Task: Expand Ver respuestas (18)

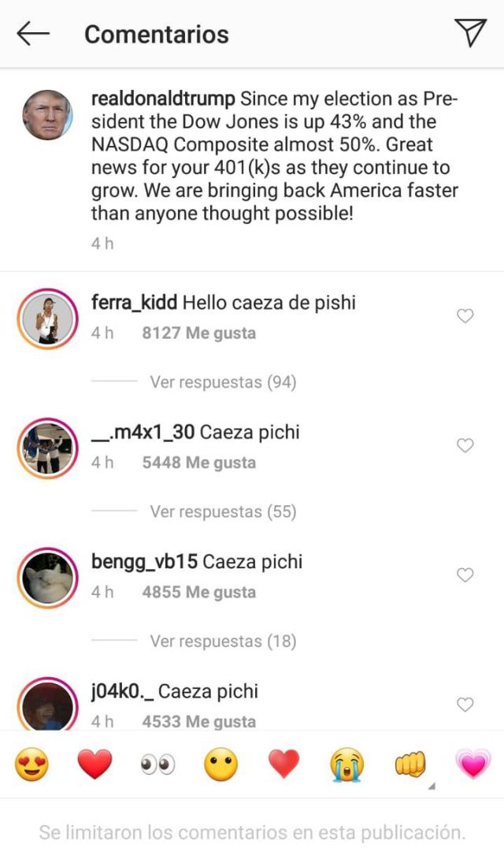Action: 223,642
